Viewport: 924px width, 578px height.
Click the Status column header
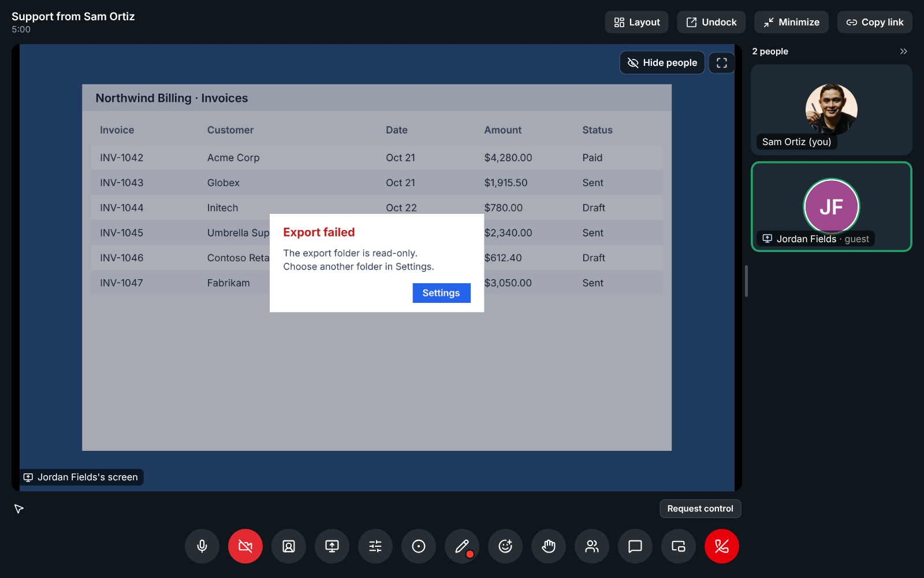point(597,130)
